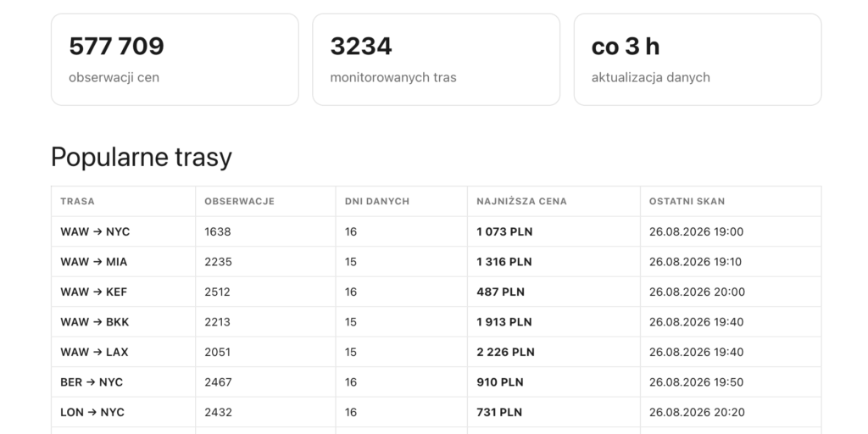Click observations value 1638
Image resolution: width=868 pixels, height=434 pixels.
[218, 232]
